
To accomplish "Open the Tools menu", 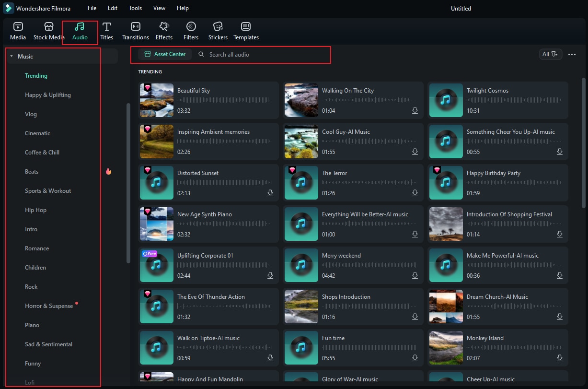I will pyautogui.click(x=135, y=8).
